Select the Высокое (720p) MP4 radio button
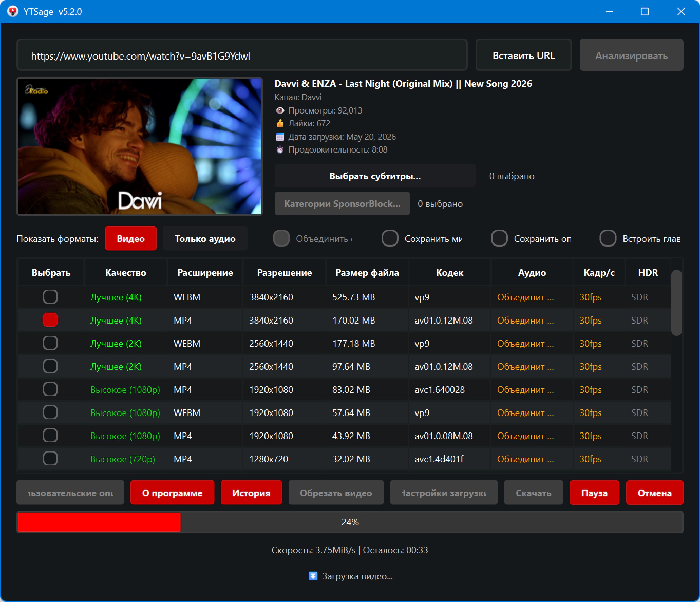Viewport: 700px width, 602px height. tap(50, 459)
